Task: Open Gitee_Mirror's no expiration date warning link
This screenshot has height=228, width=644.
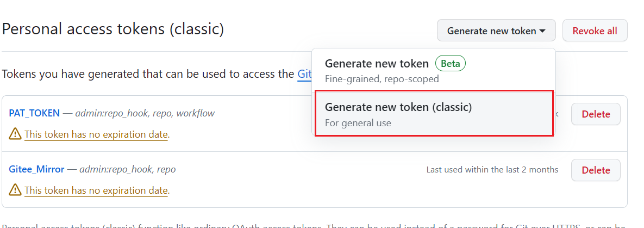Action: 96,190
